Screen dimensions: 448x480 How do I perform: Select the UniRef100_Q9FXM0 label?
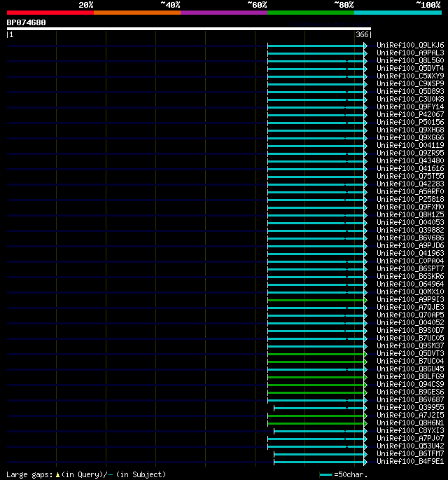point(410,207)
